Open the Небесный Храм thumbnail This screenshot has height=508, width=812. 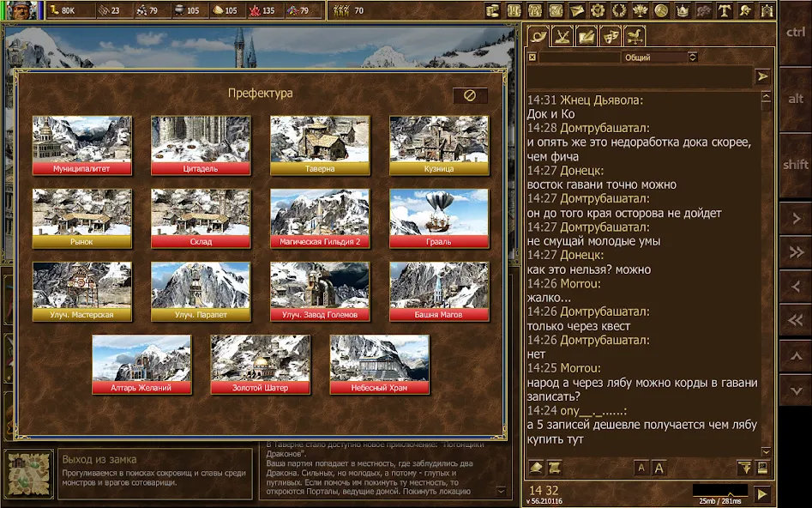(380, 365)
